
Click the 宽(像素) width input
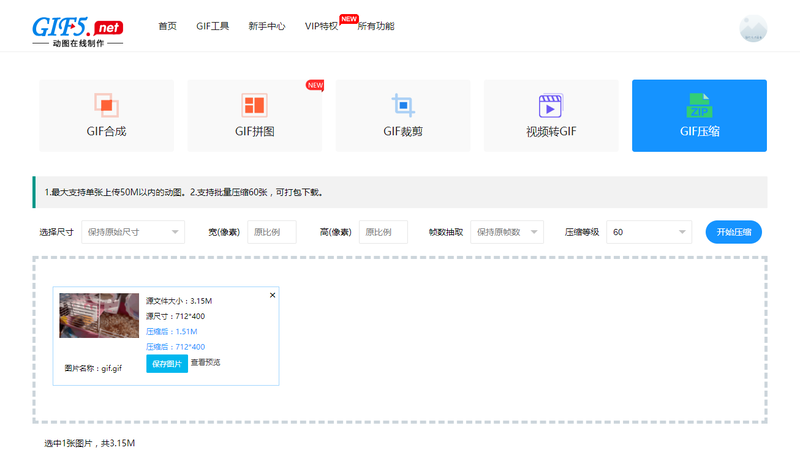coord(272,232)
